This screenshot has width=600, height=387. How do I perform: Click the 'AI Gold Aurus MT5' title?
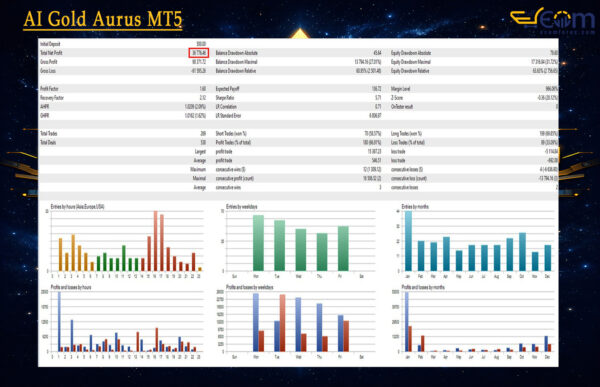pos(103,20)
